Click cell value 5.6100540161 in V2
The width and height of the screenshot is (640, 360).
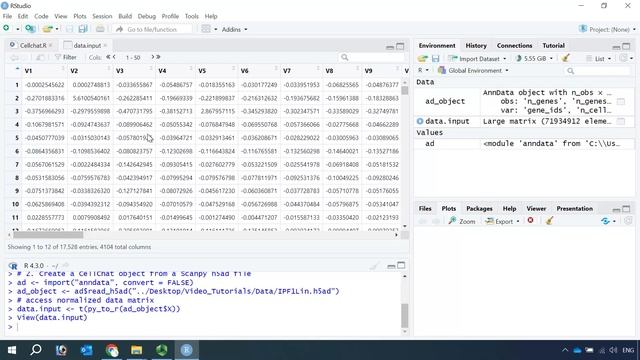[x=91, y=98]
